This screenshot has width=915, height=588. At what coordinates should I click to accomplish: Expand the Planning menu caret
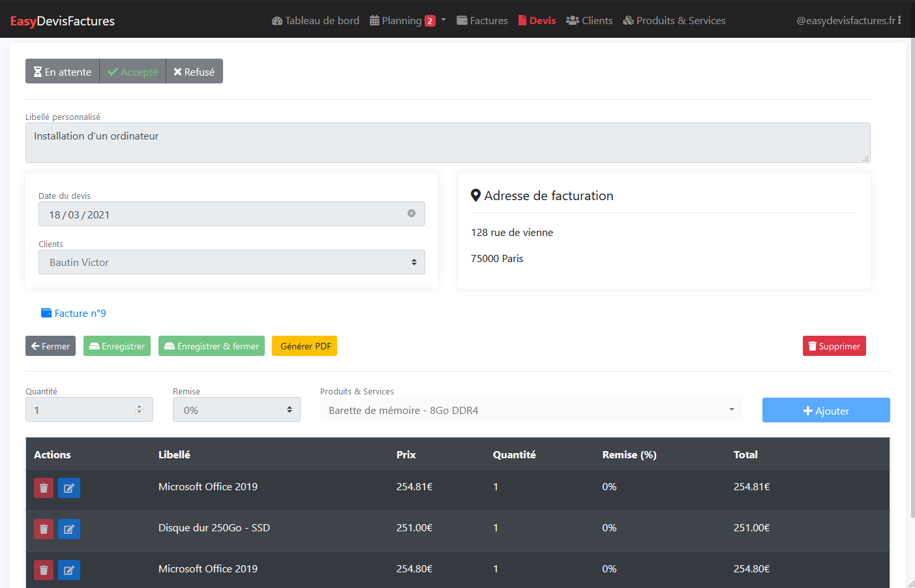(x=443, y=20)
